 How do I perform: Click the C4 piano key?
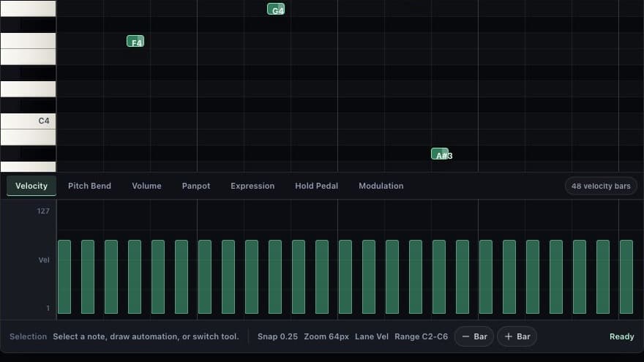click(28, 121)
